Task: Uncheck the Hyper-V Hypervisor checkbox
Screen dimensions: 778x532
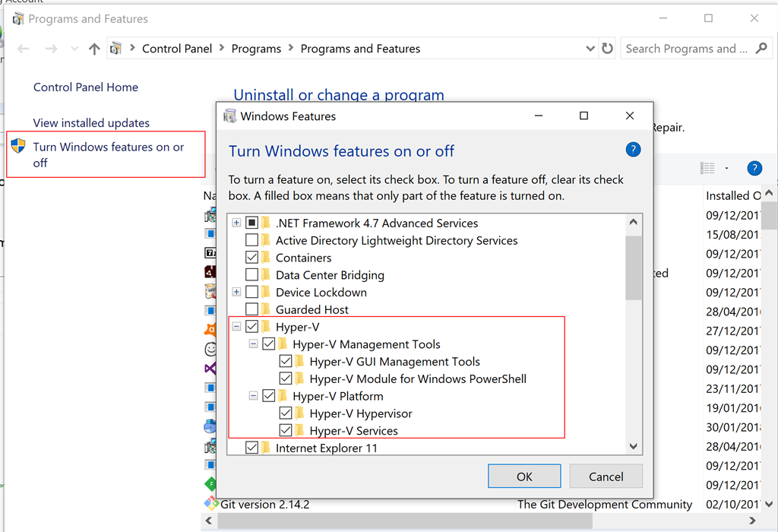Action: coord(286,413)
